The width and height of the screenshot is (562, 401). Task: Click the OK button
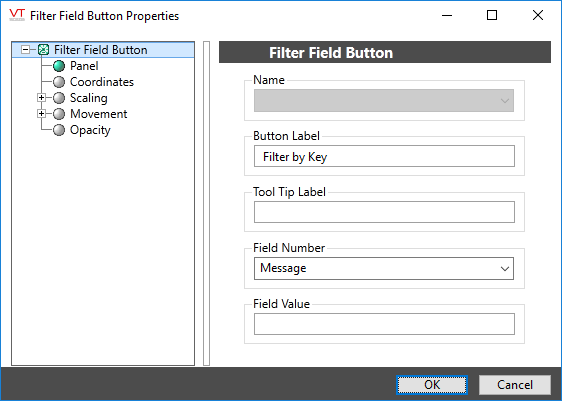(432, 385)
